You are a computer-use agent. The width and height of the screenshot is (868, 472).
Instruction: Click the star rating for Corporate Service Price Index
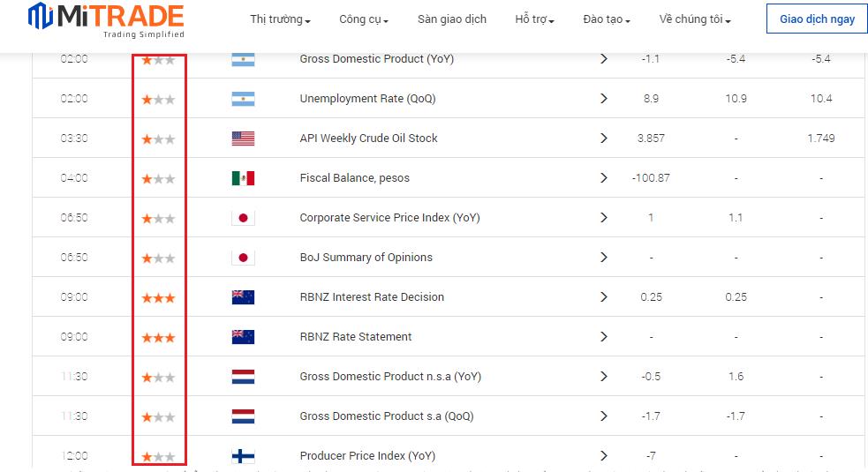pos(159,218)
